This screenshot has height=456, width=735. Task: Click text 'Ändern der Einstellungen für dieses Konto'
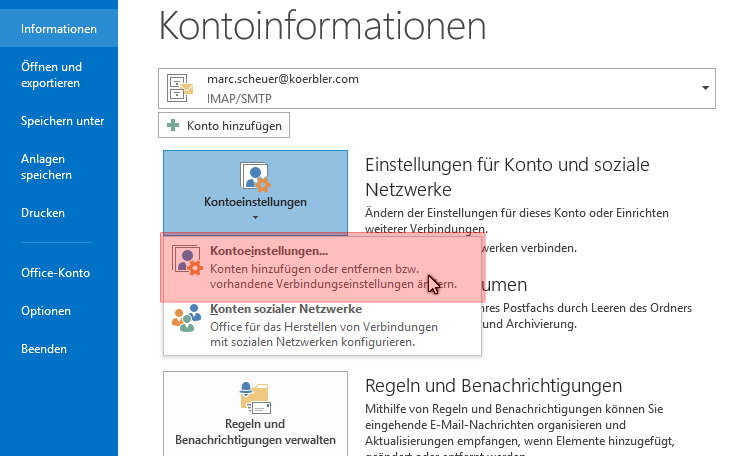click(458, 213)
